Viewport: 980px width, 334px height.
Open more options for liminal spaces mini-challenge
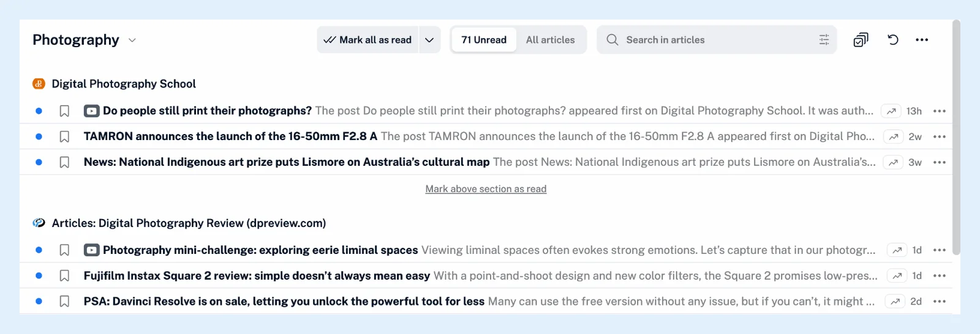pyautogui.click(x=940, y=250)
